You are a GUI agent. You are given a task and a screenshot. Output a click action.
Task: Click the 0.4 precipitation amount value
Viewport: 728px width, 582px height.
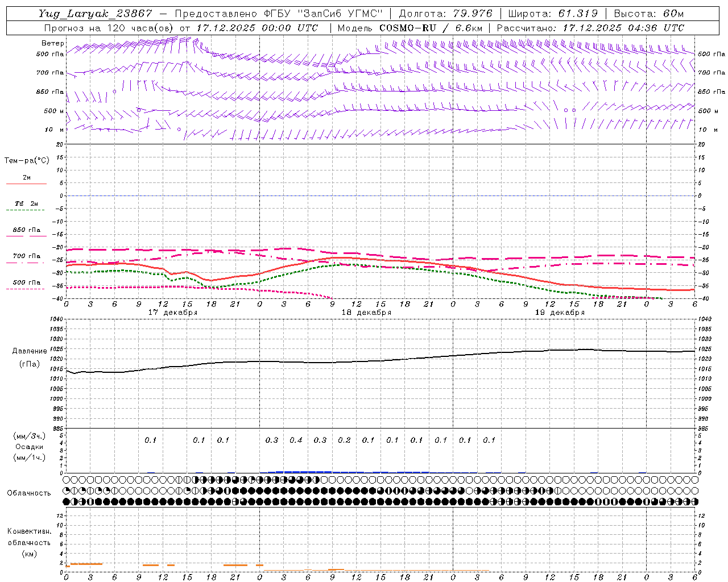point(296,440)
